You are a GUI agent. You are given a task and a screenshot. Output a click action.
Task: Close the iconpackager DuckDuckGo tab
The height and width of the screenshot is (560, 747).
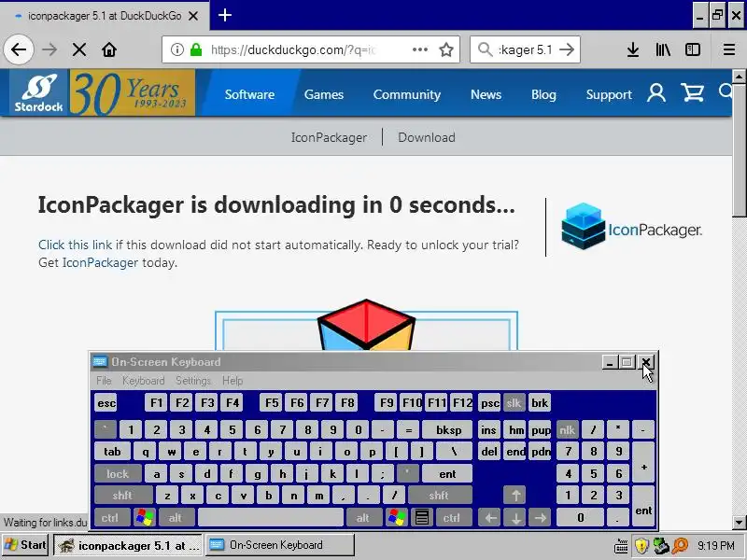(193, 16)
